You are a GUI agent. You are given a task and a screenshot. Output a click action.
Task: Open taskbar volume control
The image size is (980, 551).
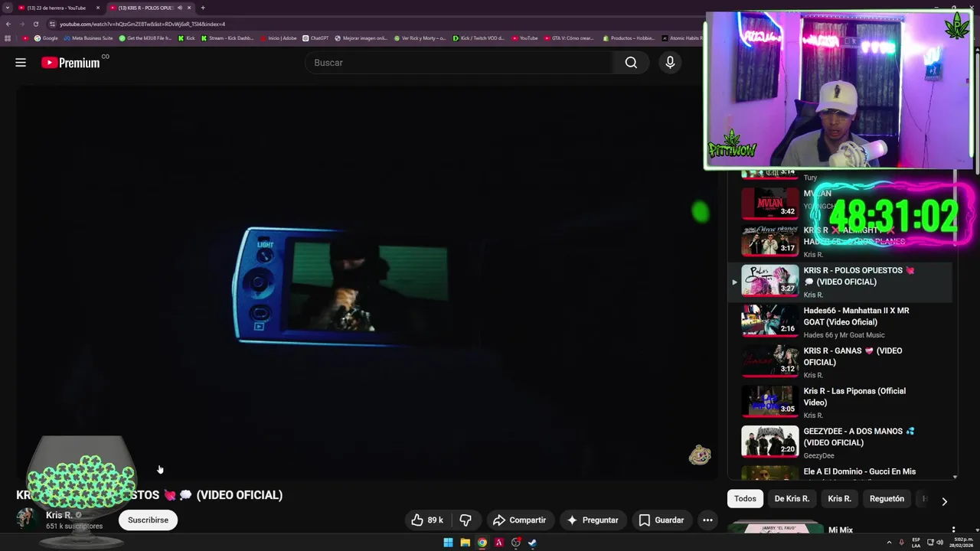[939, 543]
